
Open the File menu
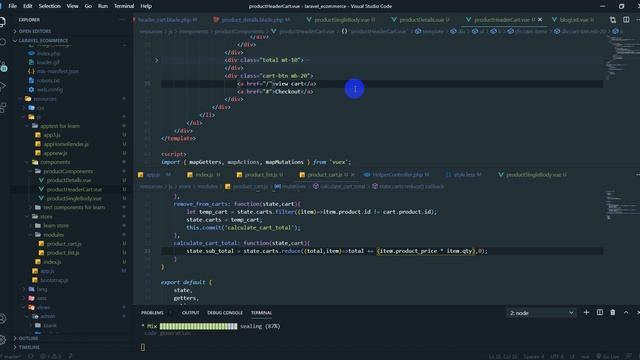point(13,6)
